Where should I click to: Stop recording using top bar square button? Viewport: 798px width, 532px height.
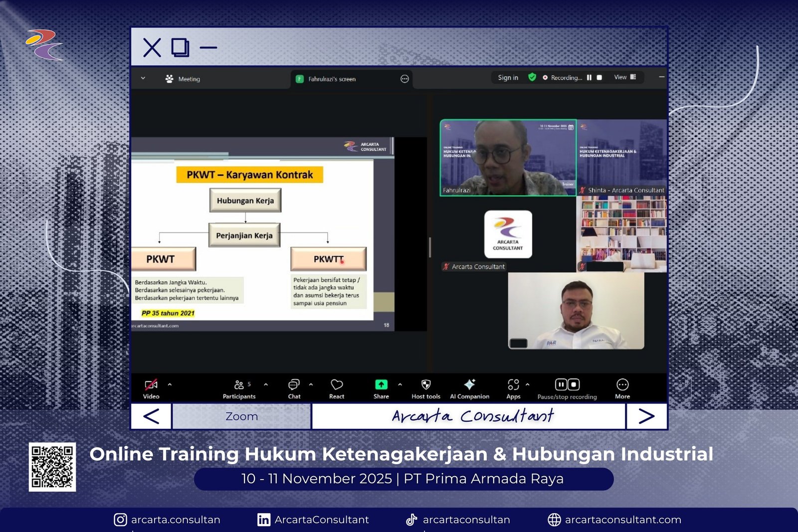click(599, 78)
